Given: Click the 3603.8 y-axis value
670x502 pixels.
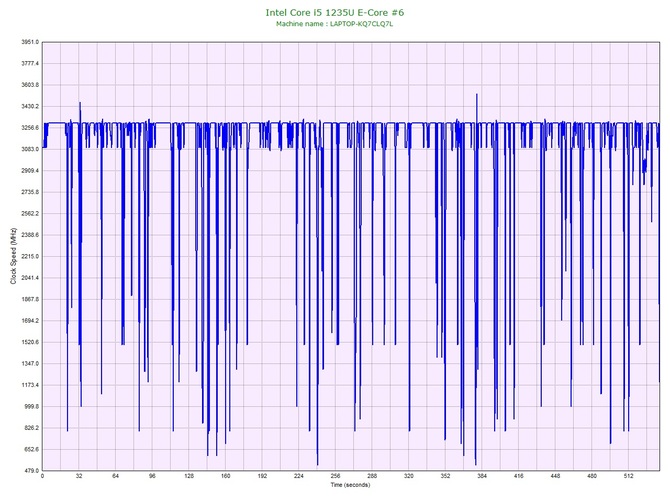Looking at the screenshot, I should pos(30,85).
